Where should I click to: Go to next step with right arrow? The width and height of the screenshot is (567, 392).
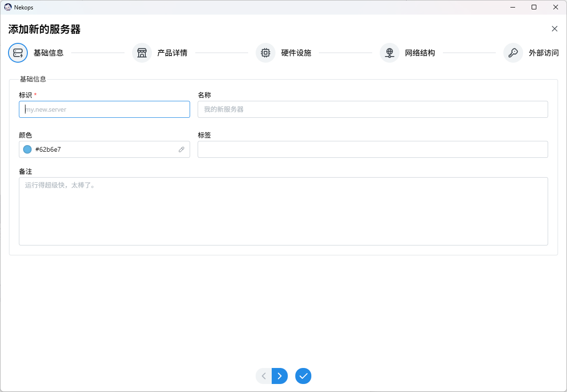[x=280, y=376]
